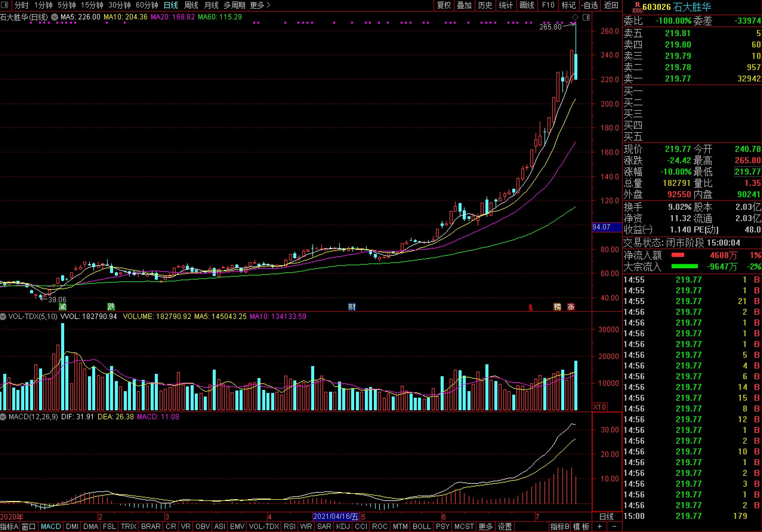This screenshot has height=532, width=762.
Task: Click the 返回 back button
Action: coord(611,5)
